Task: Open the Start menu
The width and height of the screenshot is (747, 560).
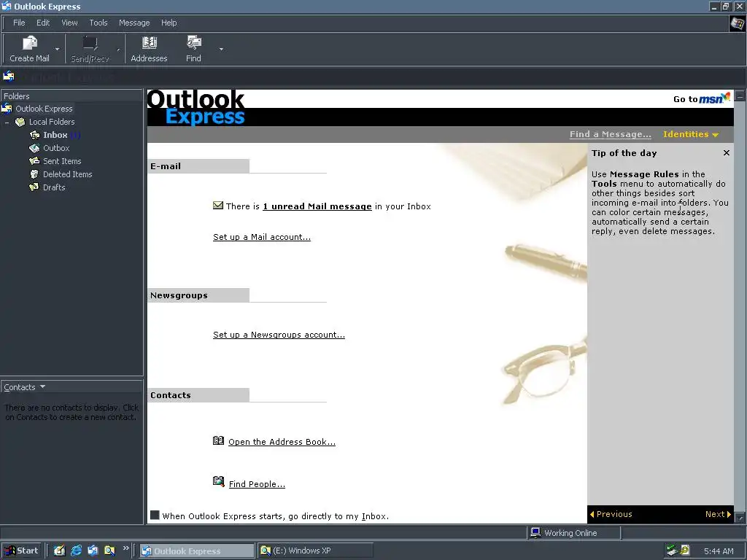Action: tap(21, 551)
